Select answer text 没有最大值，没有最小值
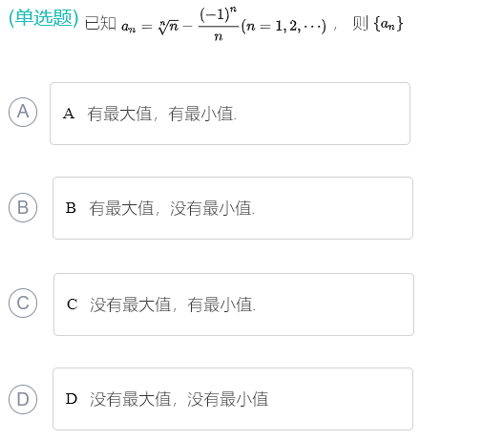504x441 pixels. click(179, 399)
